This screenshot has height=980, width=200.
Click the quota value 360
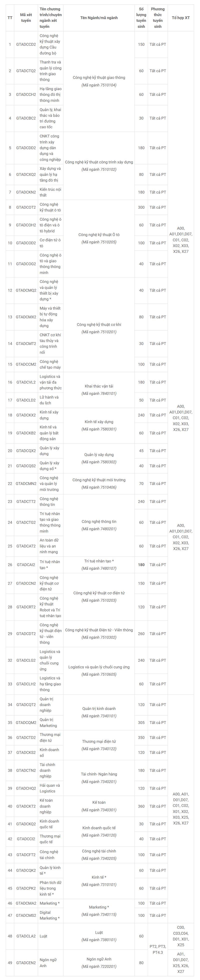pos(141,806)
